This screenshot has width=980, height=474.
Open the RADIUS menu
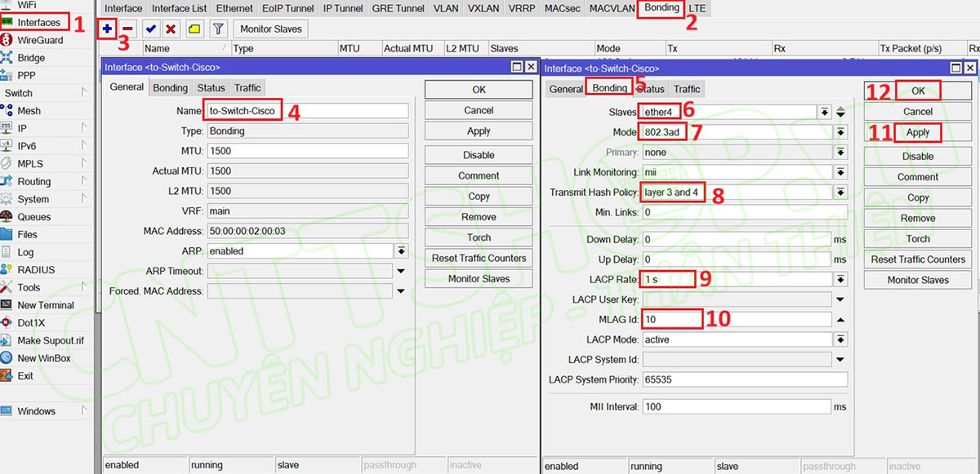(36, 270)
